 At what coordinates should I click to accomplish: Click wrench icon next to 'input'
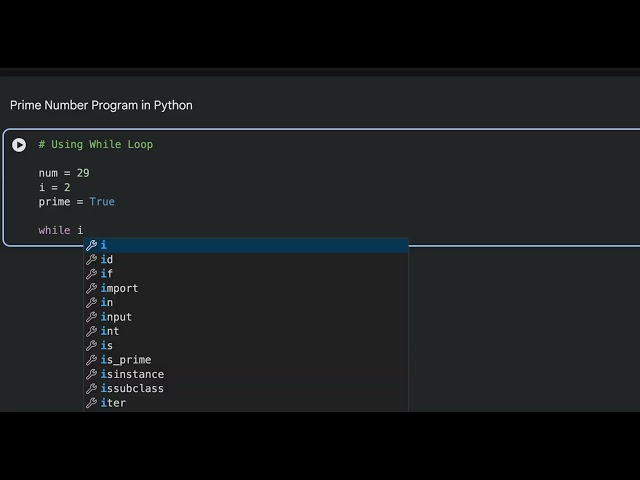pyautogui.click(x=91, y=317)
